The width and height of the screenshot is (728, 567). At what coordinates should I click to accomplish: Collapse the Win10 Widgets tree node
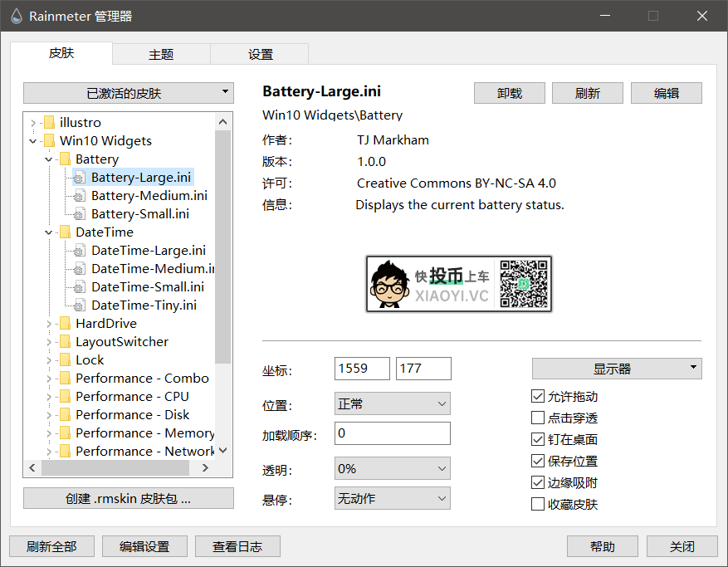click(32, 140)
